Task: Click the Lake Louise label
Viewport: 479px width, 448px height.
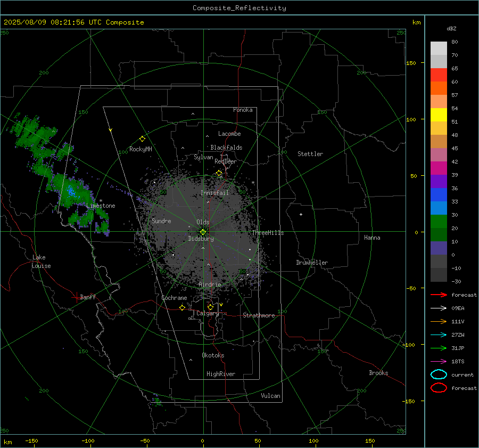Action: [x=41, y=262]
